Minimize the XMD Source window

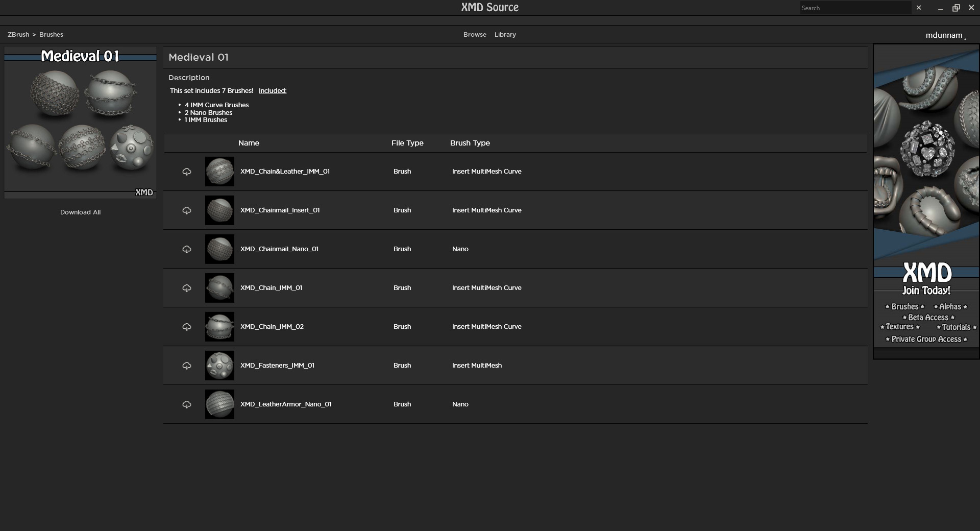click(940, 8)
